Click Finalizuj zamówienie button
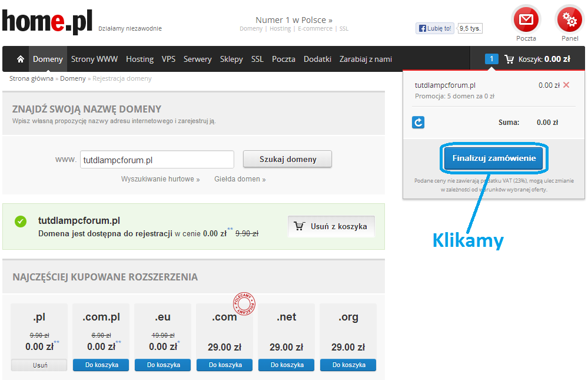588x380 pixels. coord(494,158)
